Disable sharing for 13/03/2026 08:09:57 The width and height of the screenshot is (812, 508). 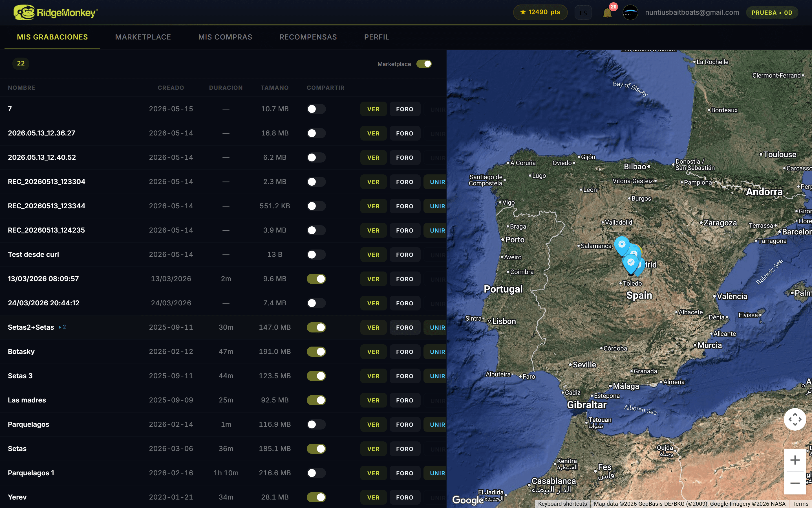coord(316,279)
